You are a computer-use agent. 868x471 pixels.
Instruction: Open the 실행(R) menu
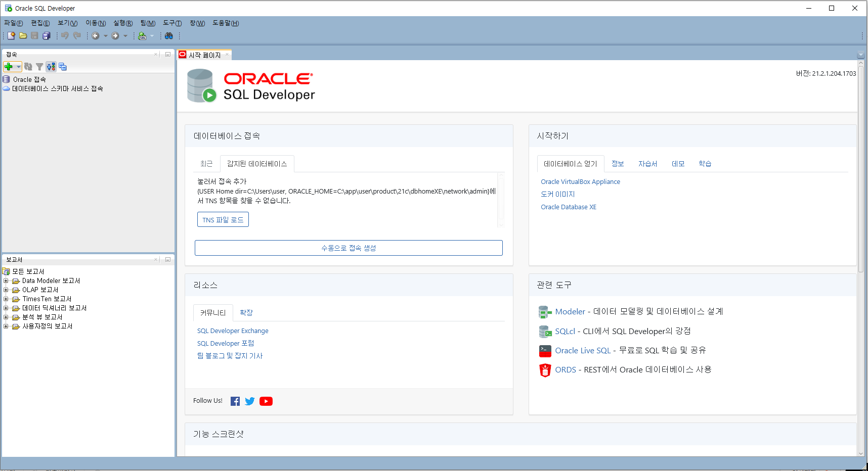point(123,23)
